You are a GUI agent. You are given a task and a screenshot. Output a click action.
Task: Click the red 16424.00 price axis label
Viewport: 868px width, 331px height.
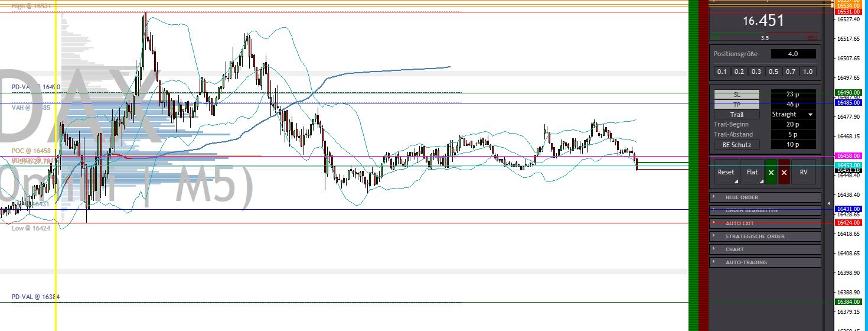848,223
